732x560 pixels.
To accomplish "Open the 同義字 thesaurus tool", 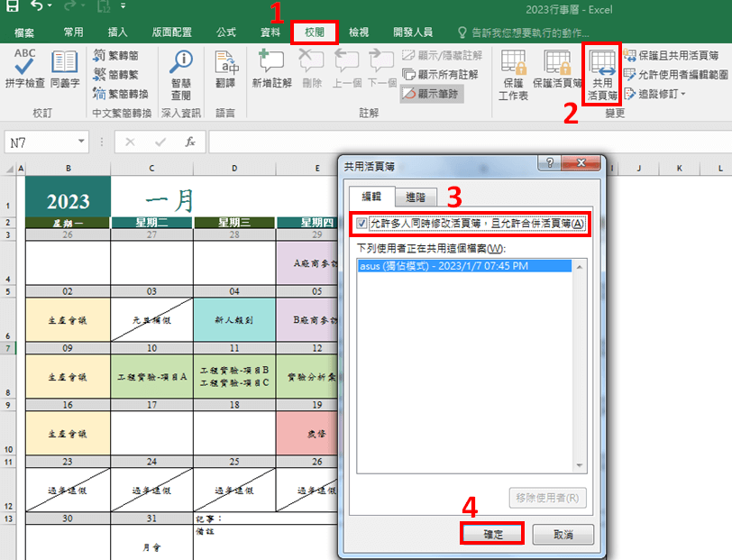I will (x=65, y=68).
